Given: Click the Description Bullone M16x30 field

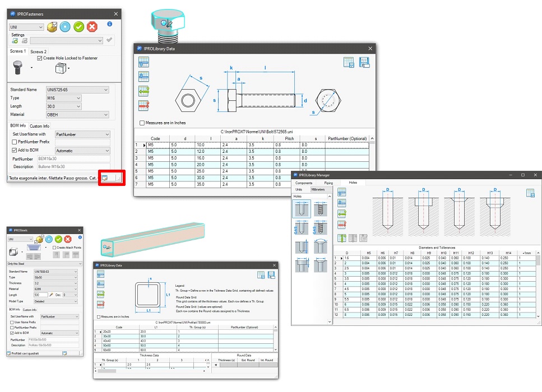Looking at the screenshot, I should pos(73,167).
